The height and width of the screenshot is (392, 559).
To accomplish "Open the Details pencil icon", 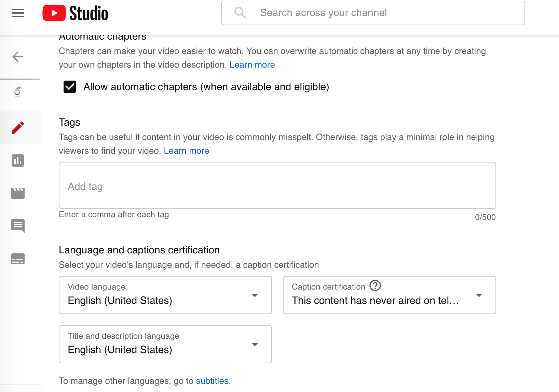I will (18, 128).
